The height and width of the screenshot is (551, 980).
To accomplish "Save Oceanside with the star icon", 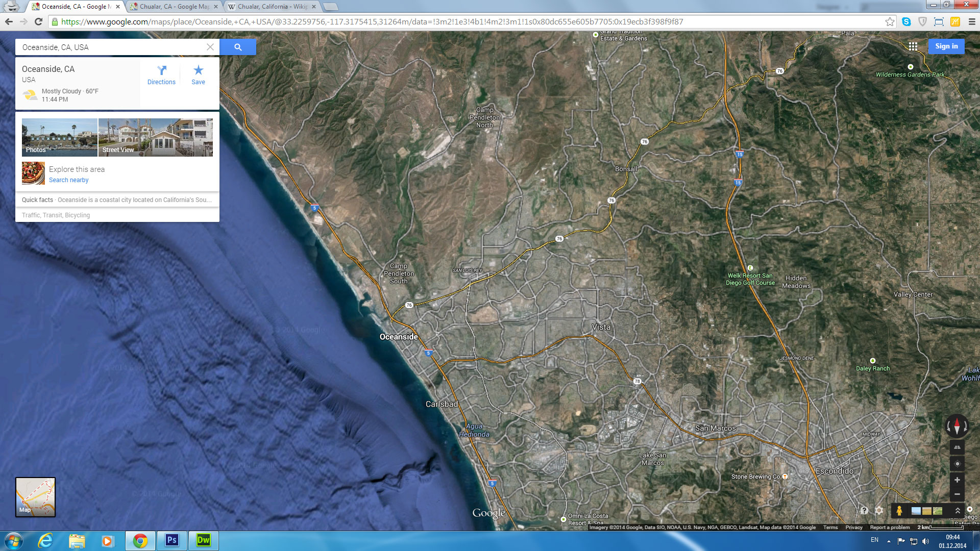I will pyautogui.click(x=198, y=74).
